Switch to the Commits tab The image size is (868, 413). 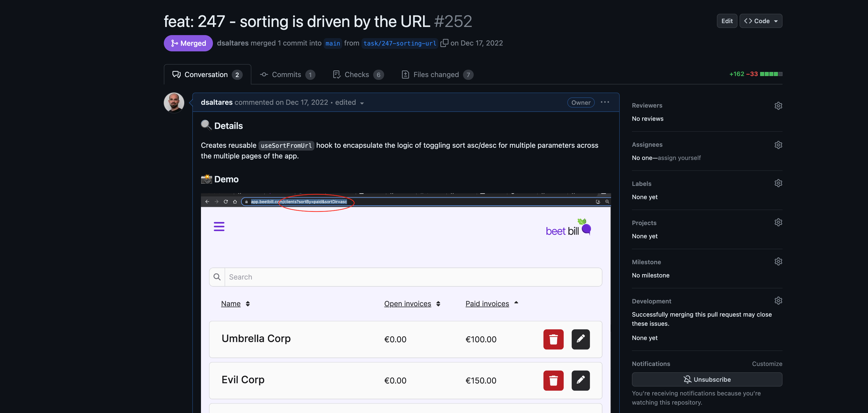click(287, 75)
